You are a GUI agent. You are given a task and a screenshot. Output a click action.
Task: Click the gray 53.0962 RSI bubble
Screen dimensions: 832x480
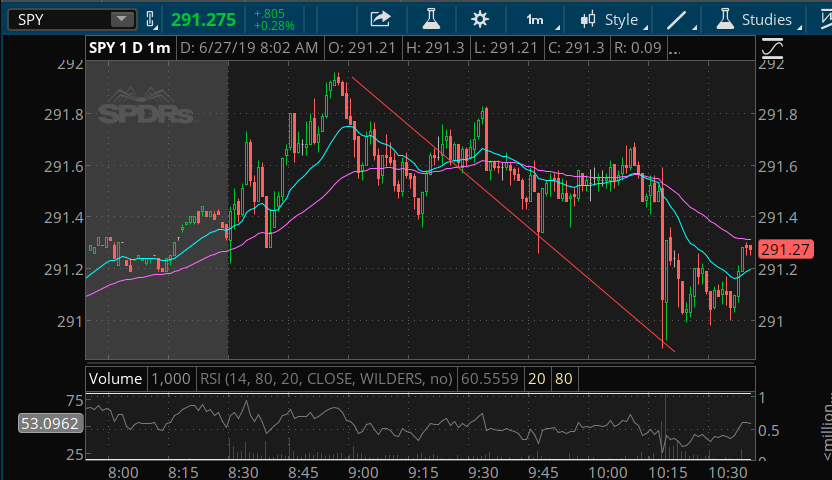pyautogui.click(x=50, y=423)
